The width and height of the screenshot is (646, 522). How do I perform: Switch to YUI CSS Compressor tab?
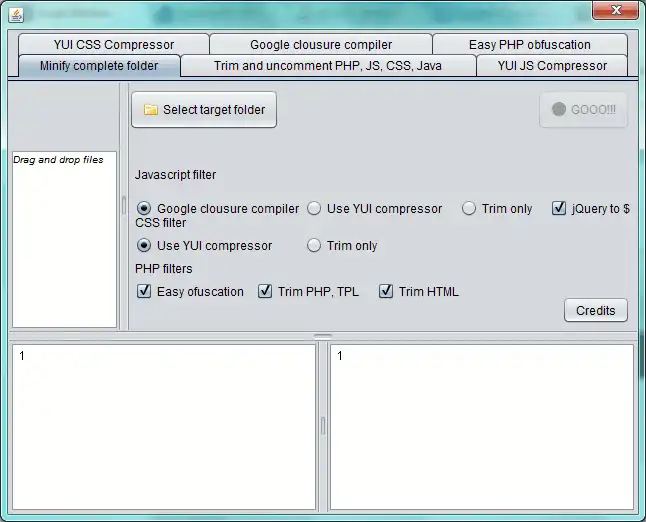point(114,44)
